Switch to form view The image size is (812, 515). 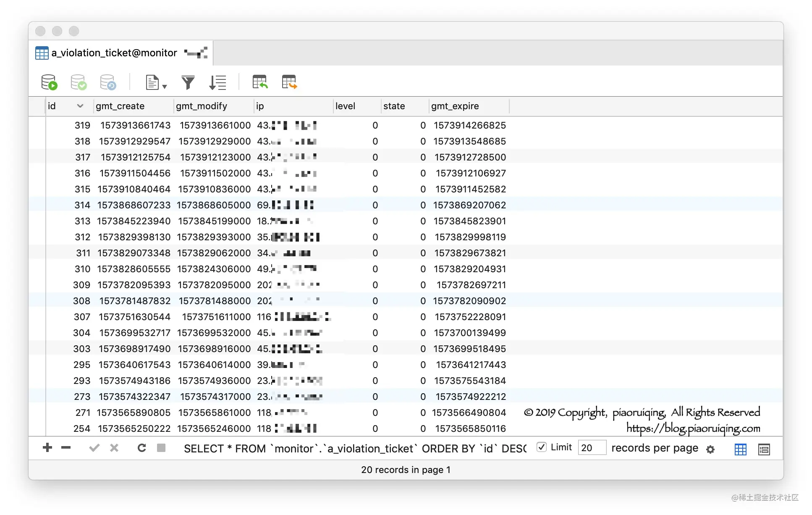pos(764,449)
